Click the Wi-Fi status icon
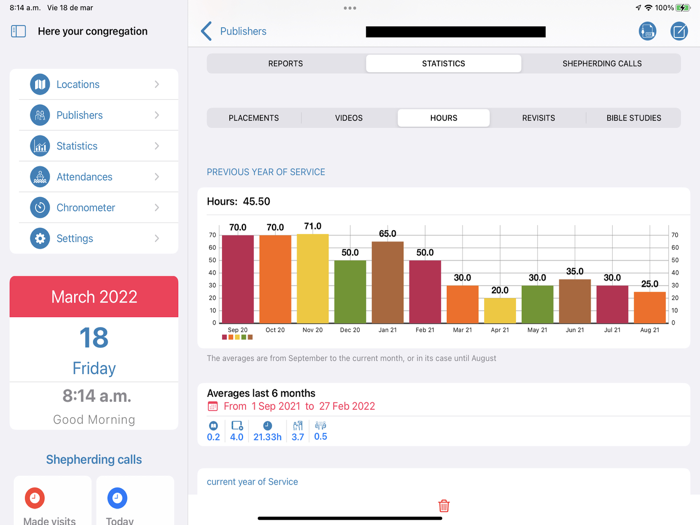The height and width of the screenshot is (525, 700). click(x=648, y=8)
